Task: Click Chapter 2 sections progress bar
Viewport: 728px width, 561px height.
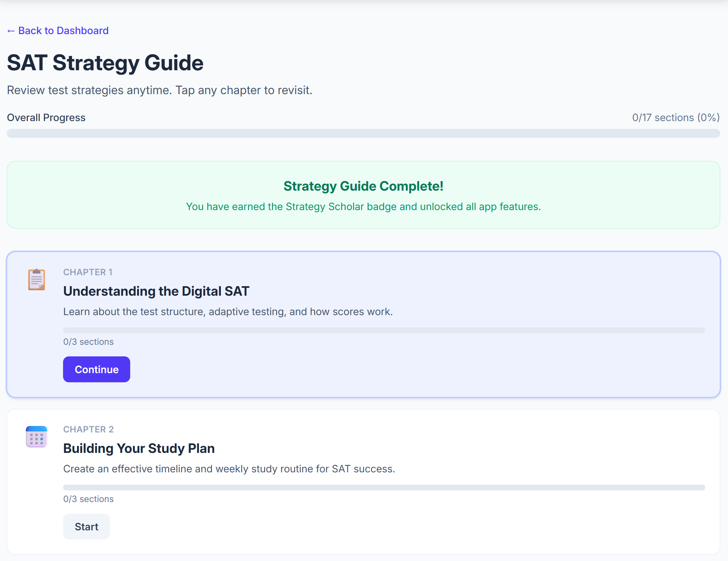Action: [x=384, y=487]
